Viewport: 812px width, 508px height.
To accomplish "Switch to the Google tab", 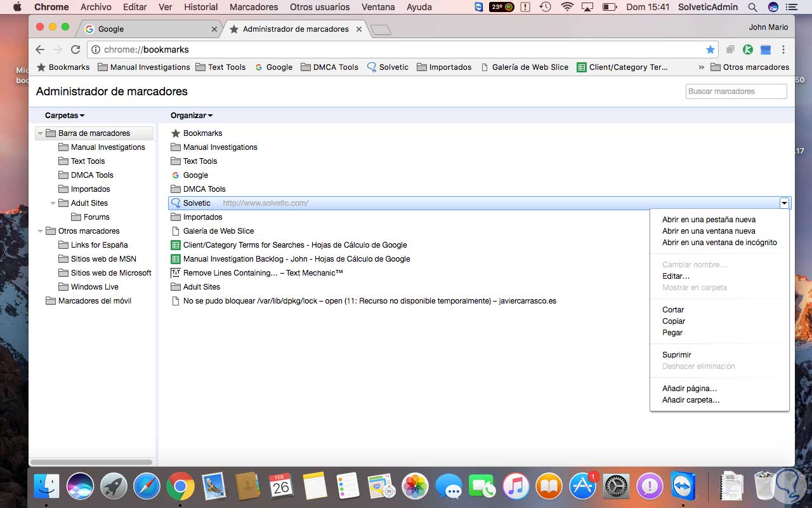I will [148, 29].
